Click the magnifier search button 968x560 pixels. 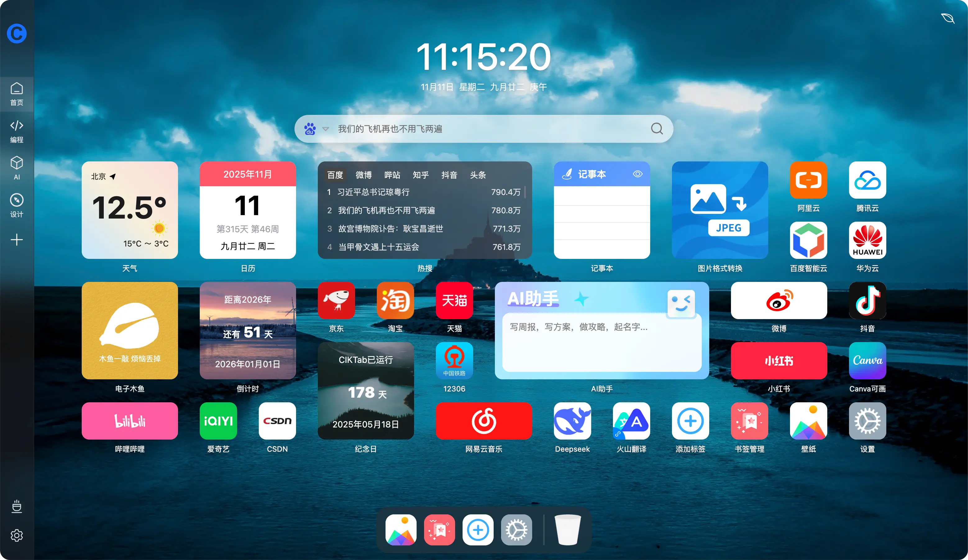pos(656,129)
